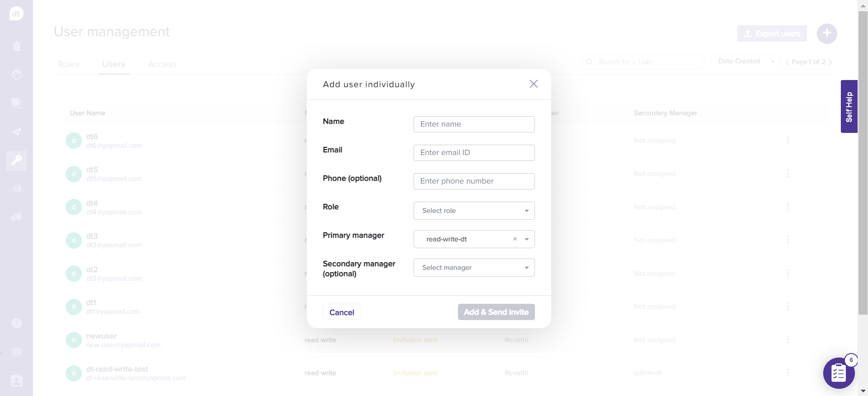Image resolution: width=868 pixels, height=396 pixels.
Task: Open the Secondary manager dropdown
Action: [474, 268]
